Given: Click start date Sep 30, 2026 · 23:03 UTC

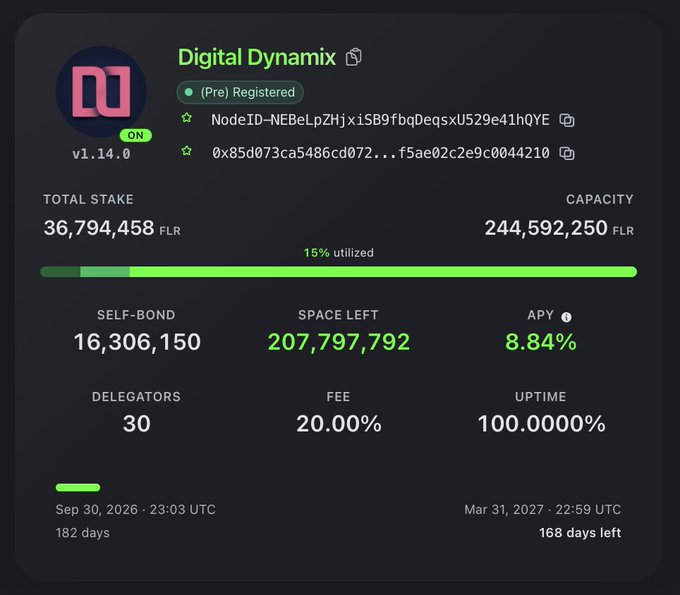Looking at the screenshot, I should 135,510.
